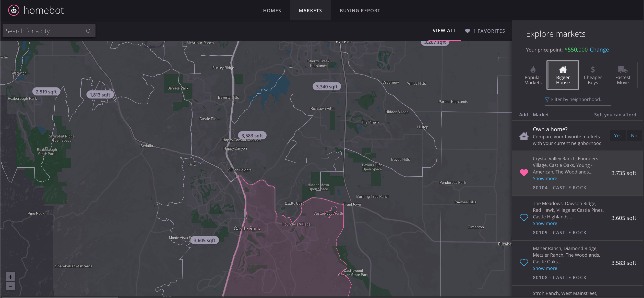Click the homebot wordmark
This screenshot has width=644, height=298.
point(44,10)
